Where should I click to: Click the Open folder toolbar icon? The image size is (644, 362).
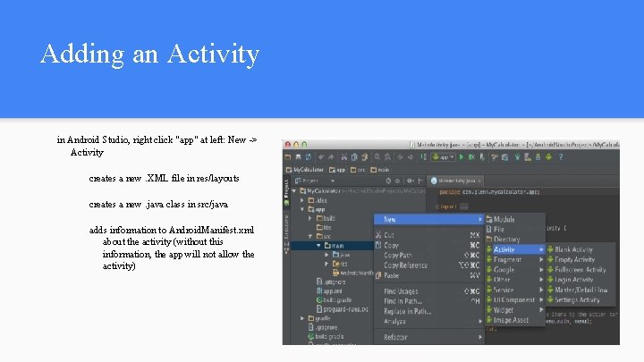288,157
